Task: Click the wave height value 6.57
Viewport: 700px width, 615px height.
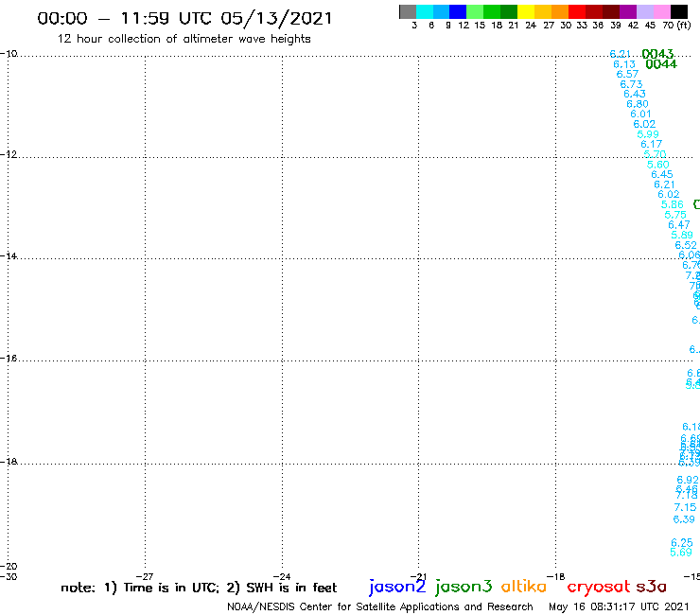Action: tap(627, 74)
